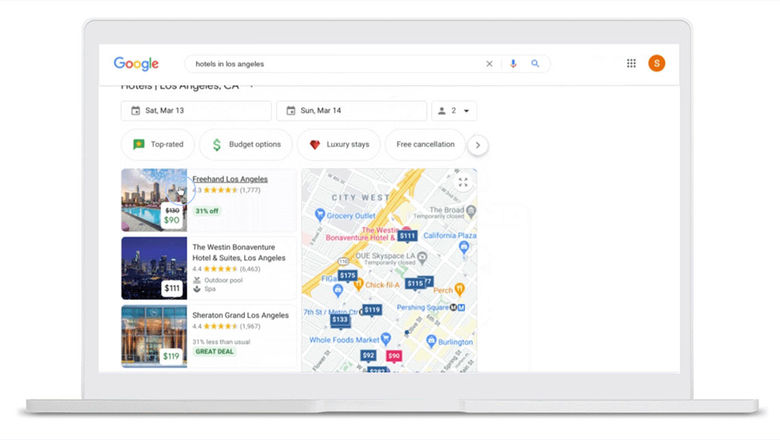Click the calendar icon beside Sat, Mar 13
Image resolution: width=780 pixels, height=440 pixels.
(135, 110)
